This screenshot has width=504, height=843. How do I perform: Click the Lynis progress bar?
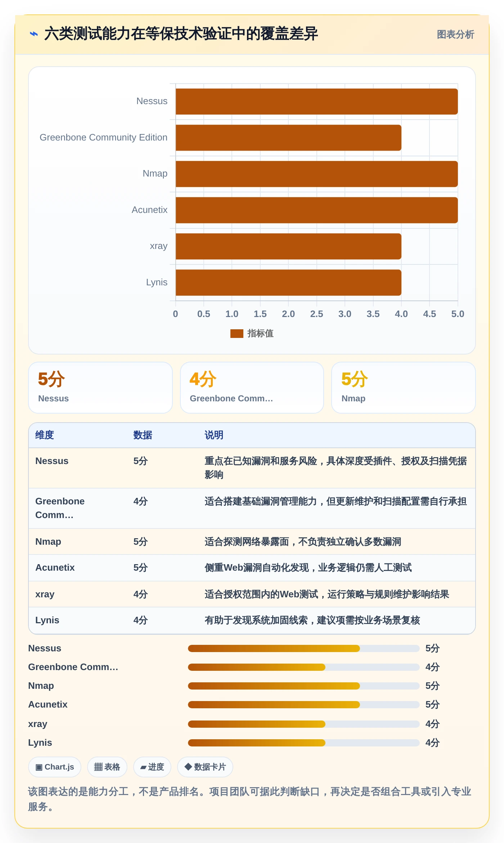coord(303,743)
